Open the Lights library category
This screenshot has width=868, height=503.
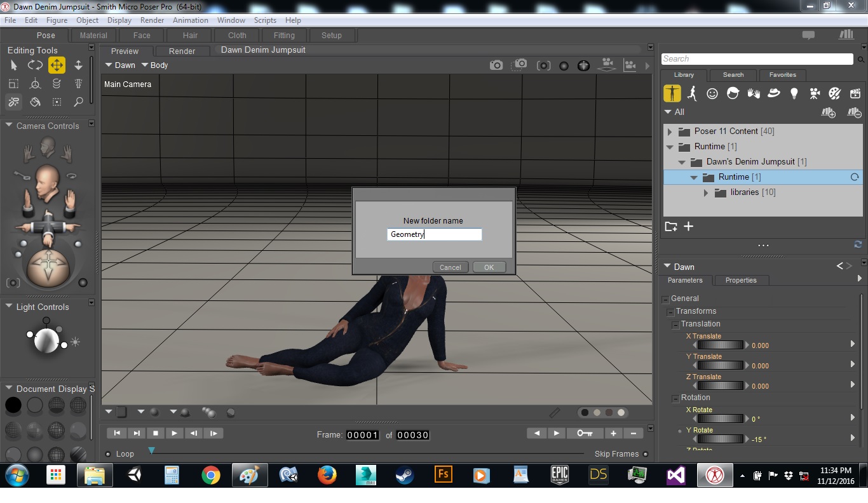(794, 93)
